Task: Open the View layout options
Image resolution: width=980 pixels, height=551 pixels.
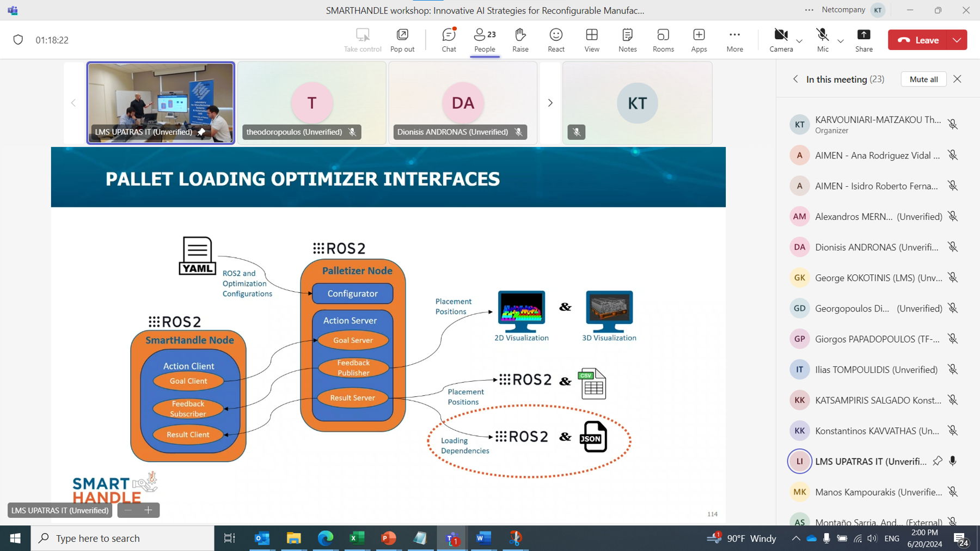Action: [592, 40]
